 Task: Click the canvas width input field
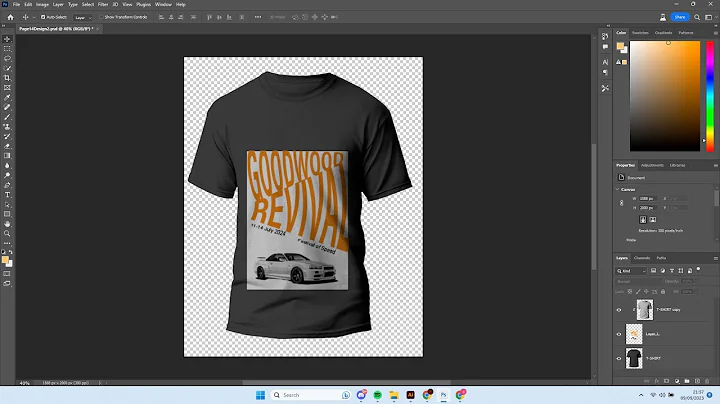click(649, 198)
